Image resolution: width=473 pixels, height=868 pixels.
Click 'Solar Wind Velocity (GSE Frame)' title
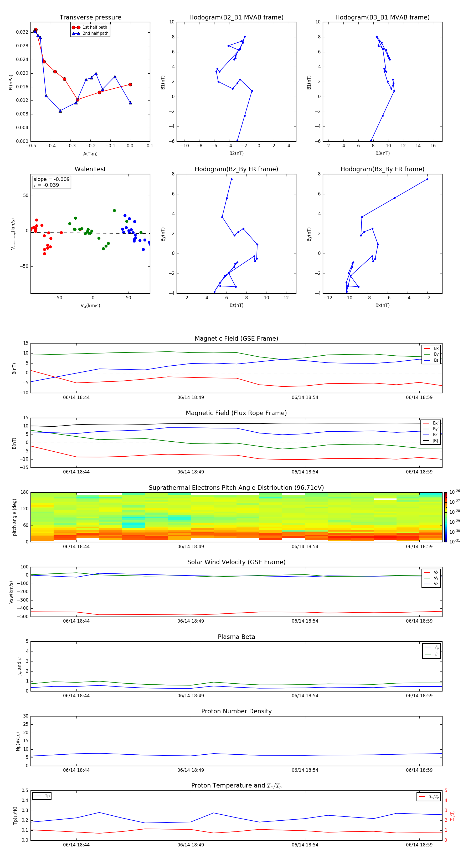236,562
